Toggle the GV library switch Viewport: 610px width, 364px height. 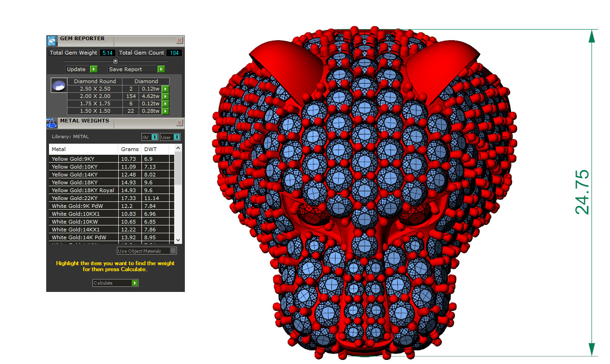(154, 137)
